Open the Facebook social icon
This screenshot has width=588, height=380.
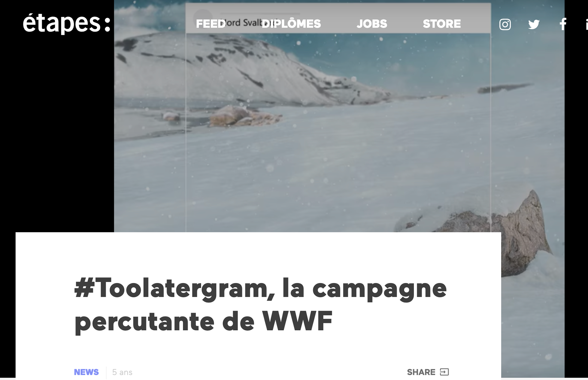pos(563,24)
